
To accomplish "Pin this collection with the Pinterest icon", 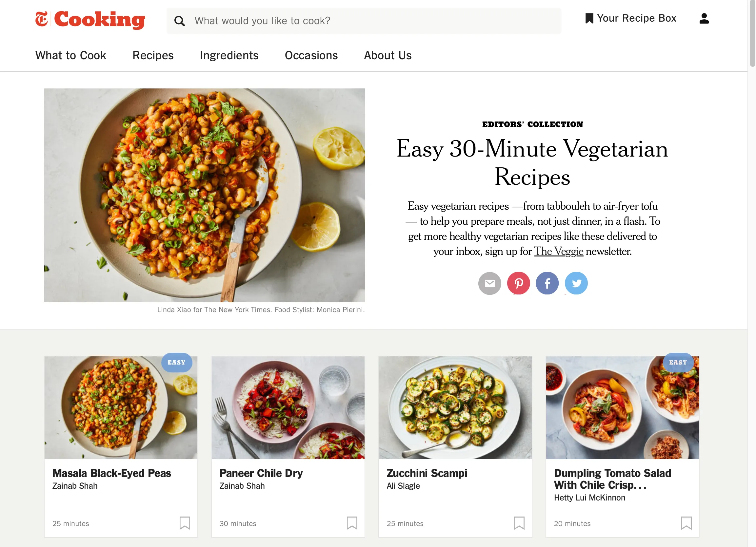I will pos(518,283).
